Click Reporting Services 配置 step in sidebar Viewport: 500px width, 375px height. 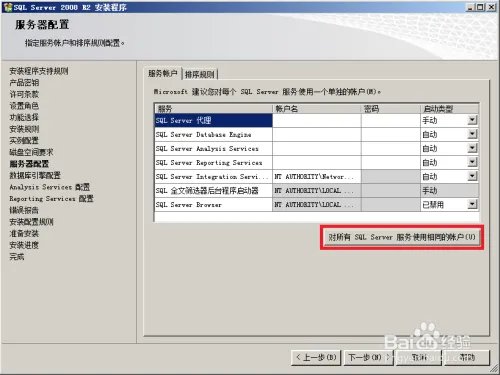point(51,199)
